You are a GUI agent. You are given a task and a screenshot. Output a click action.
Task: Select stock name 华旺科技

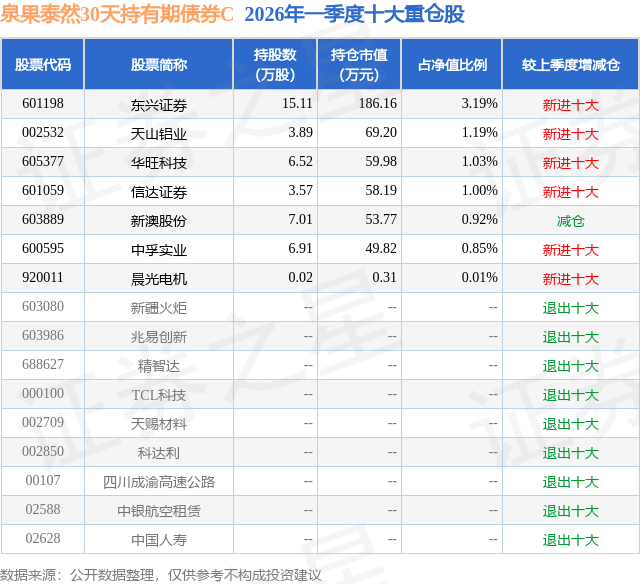pos(159,163)
